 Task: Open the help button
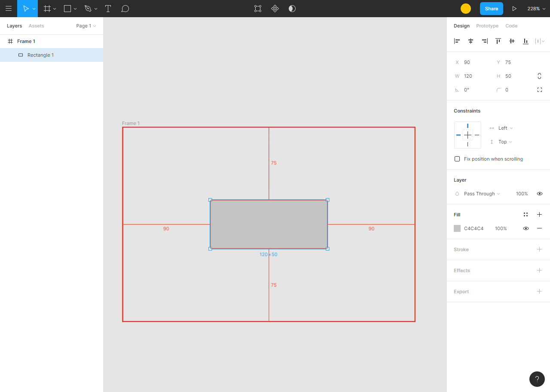point(537,379)
